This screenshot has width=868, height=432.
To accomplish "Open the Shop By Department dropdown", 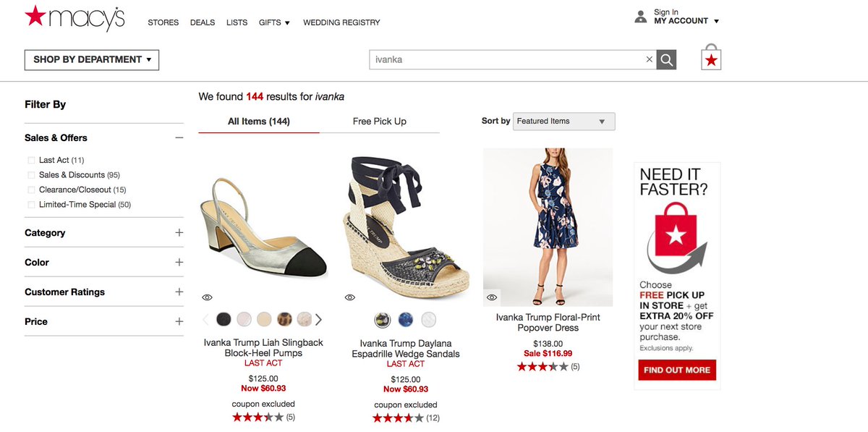I will pos(92,60).
